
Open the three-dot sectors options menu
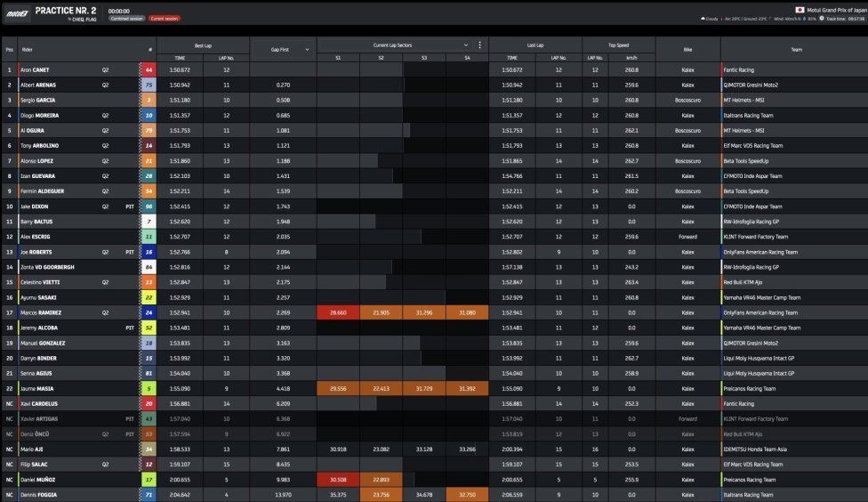pos(479,45)
